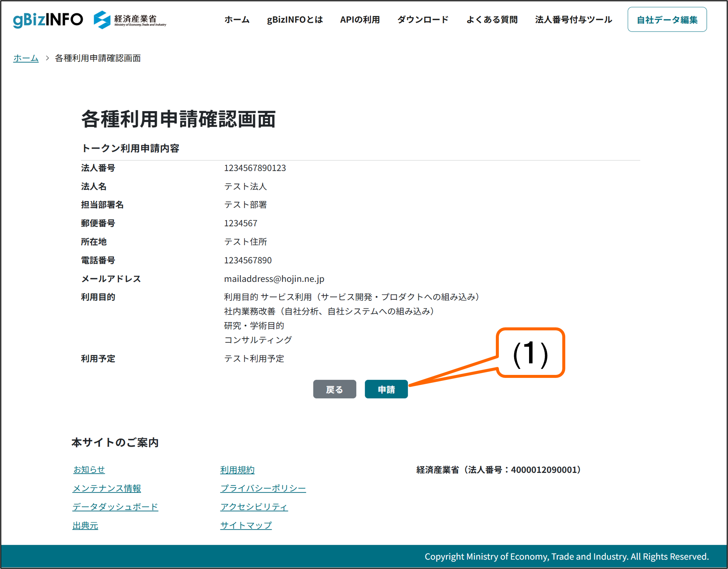
Task: Read the 利用規約 terms of use
Action: pos(237,470)
